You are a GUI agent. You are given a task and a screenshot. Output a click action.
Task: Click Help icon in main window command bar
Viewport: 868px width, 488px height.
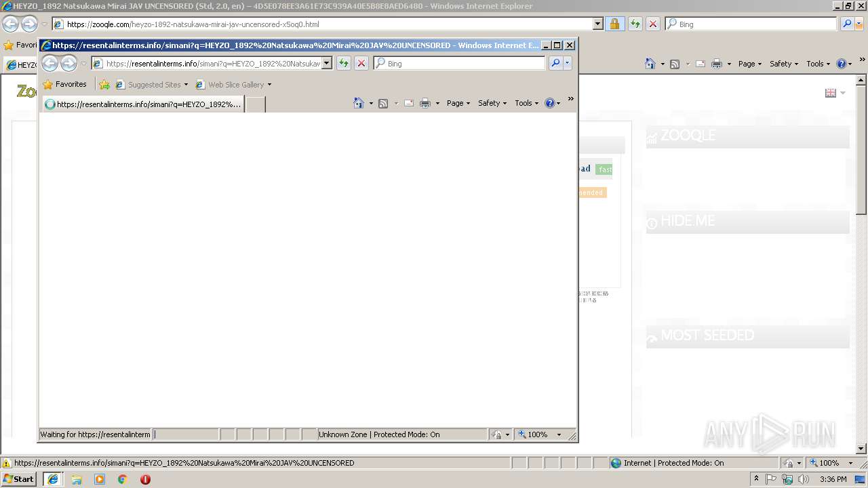click(842, 64)
